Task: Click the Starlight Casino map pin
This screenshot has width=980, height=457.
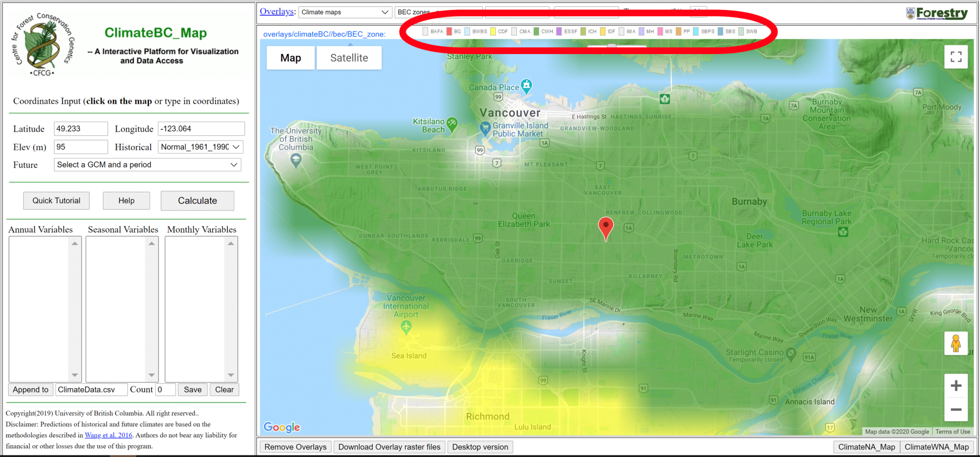Action: coord(791,354)
